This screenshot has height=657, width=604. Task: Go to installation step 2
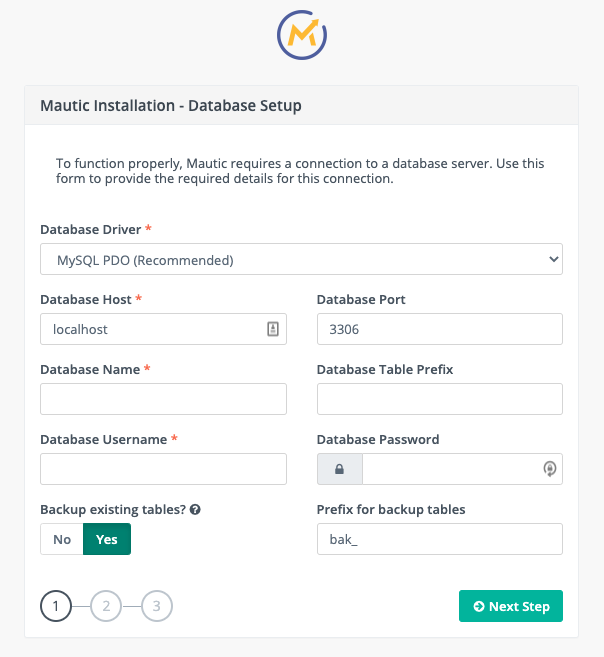pos(106,606)
